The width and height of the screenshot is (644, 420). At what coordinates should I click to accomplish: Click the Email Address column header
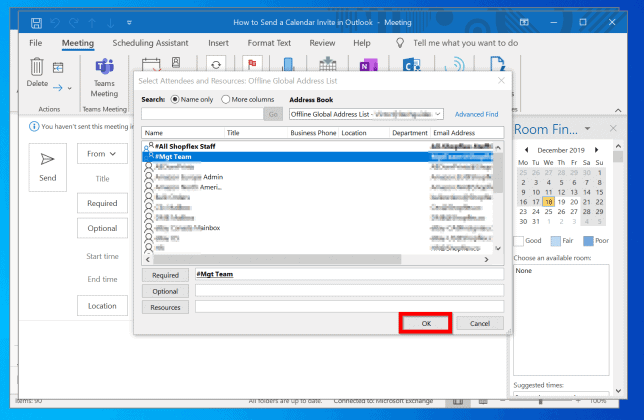[x=467, y=133]
